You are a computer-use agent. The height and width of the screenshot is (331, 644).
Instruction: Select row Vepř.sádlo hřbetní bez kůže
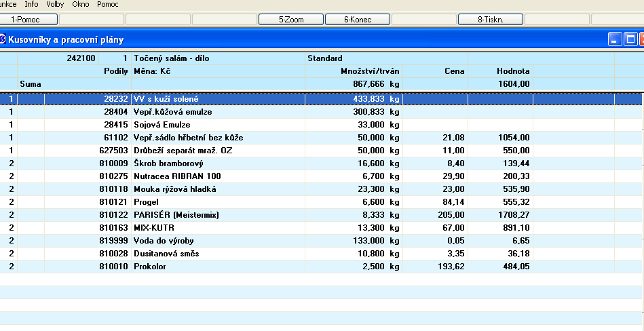320,138
